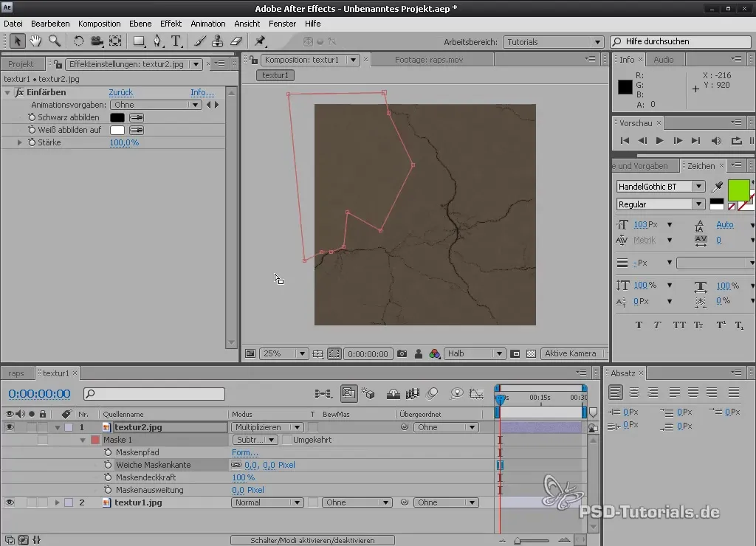Switch to the raps timeline tab
The width and height of the screenshot is (756, 546).
point(16,373)
